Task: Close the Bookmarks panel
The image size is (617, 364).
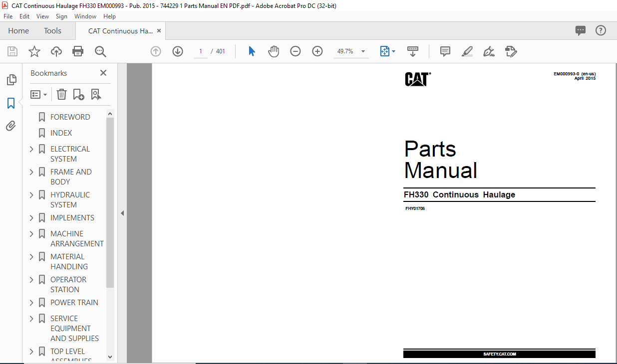Action: (103, 73)
